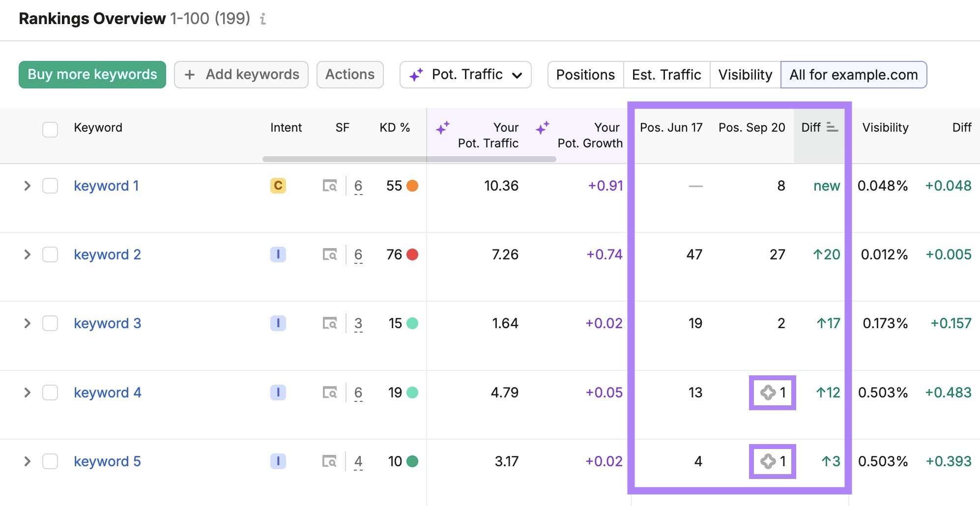Open the keyword 3 link
980x506 pixels.
pos(107,323)
